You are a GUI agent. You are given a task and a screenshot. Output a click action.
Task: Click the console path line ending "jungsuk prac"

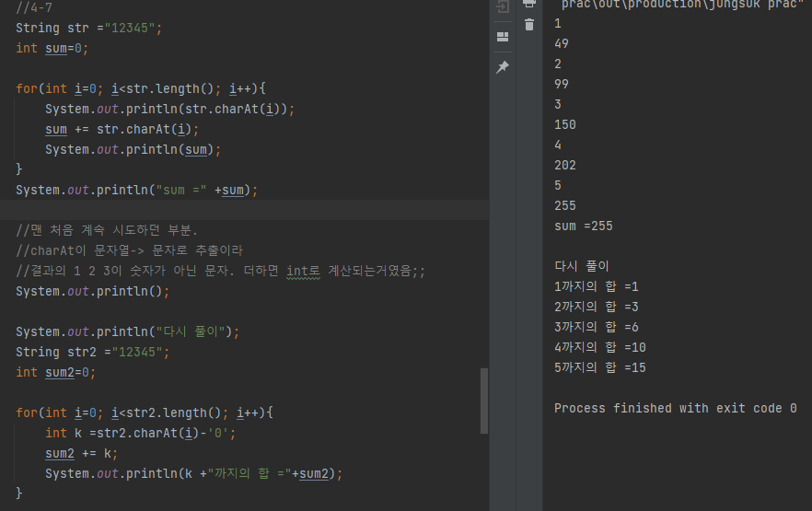(682, 5)
